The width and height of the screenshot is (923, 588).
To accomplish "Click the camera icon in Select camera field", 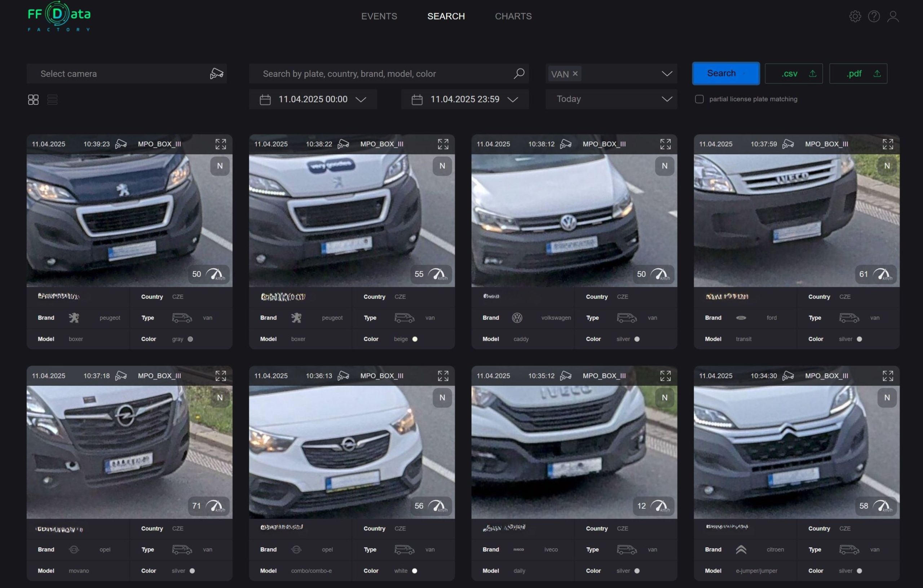I will click(x=217, y=74).
